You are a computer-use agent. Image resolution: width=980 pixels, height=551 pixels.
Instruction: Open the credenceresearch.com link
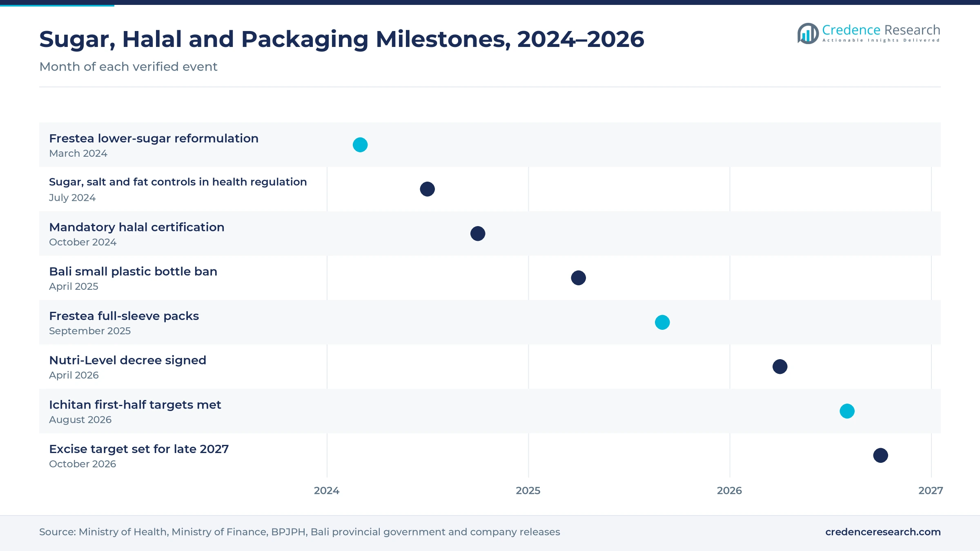click(883, 532)
